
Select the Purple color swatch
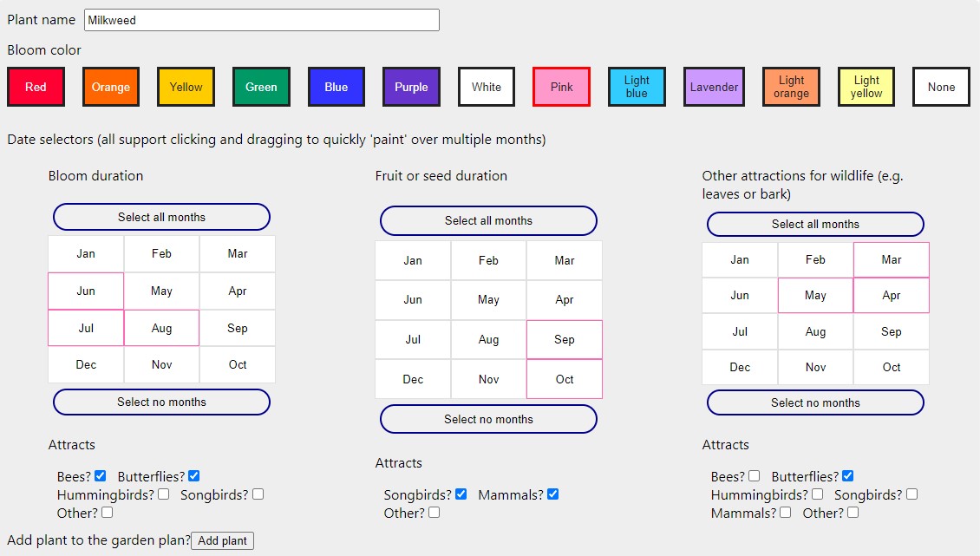tap(411, 87)
